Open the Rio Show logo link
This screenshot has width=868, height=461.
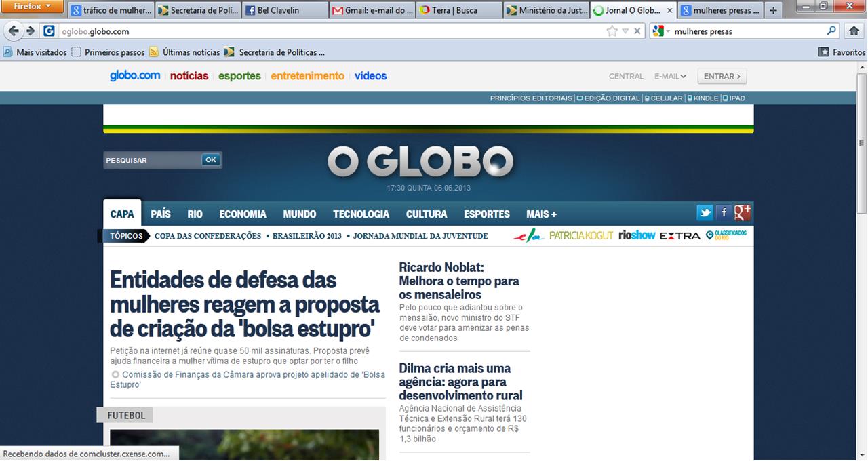tap(637, 235)
